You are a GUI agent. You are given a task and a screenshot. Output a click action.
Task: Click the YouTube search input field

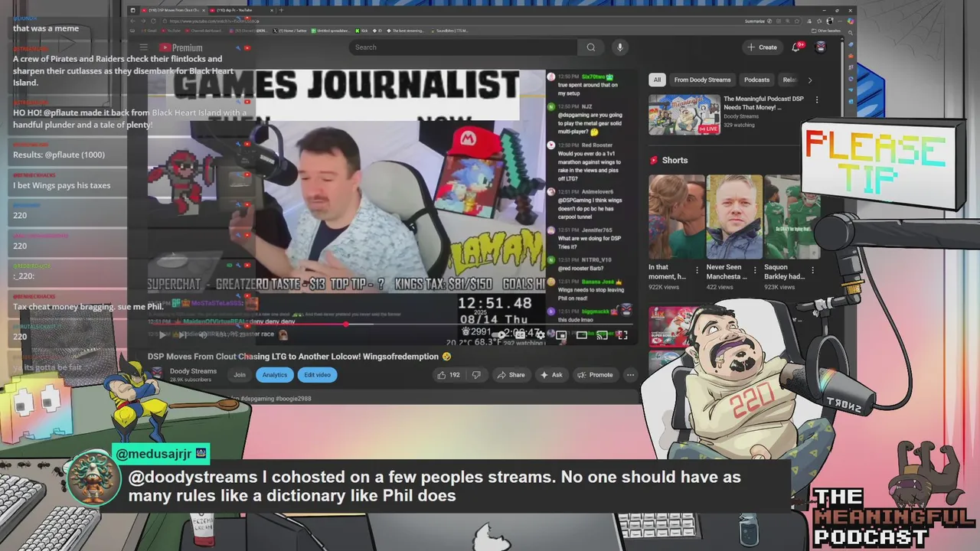pyautogui.click(x=463, y=47)
